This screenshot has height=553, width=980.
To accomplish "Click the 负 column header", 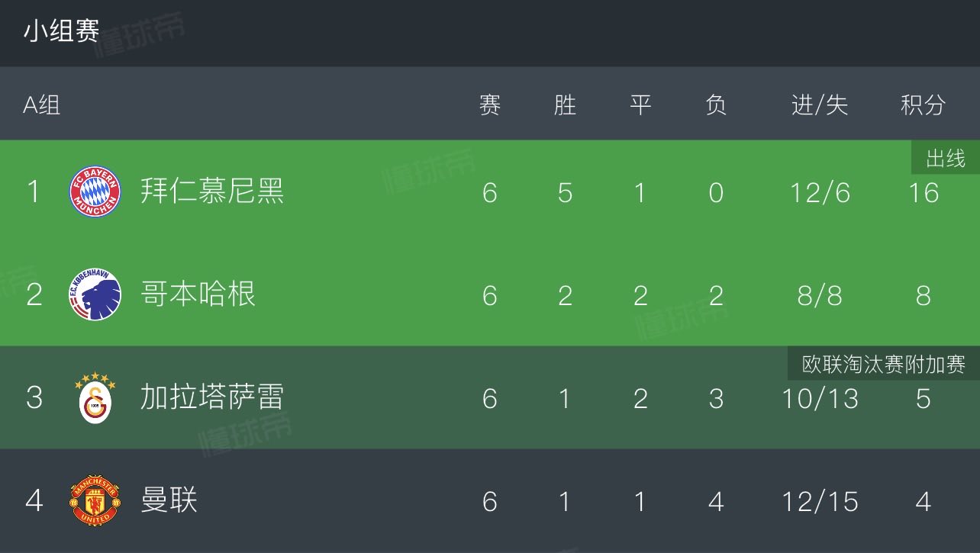I will coord(716,104).
